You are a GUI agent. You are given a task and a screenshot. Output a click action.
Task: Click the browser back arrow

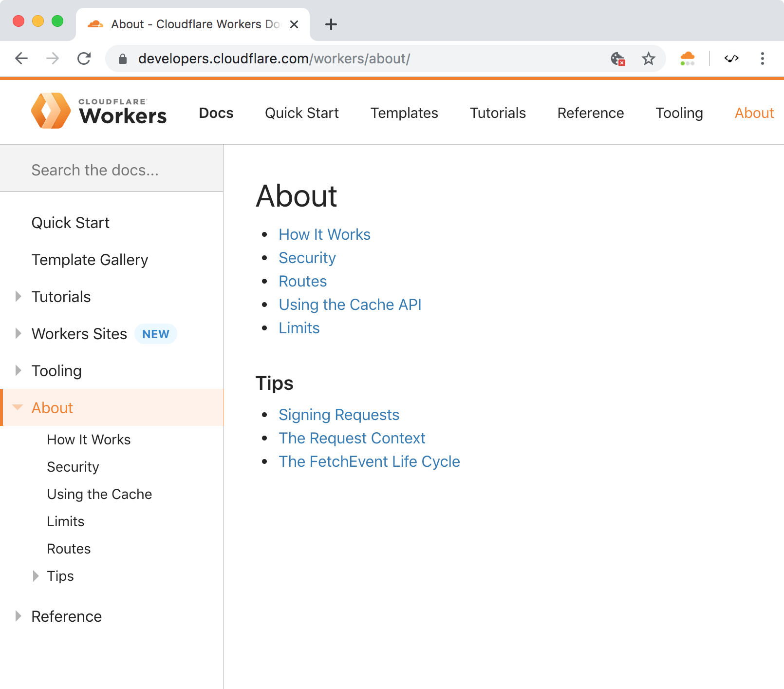(x=21, y=58)
